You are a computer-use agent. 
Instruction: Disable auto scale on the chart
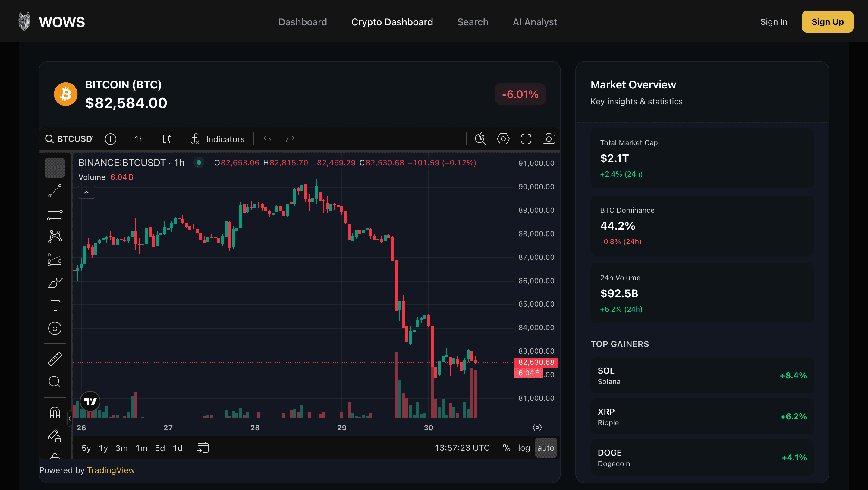click(x=546, y=447)
